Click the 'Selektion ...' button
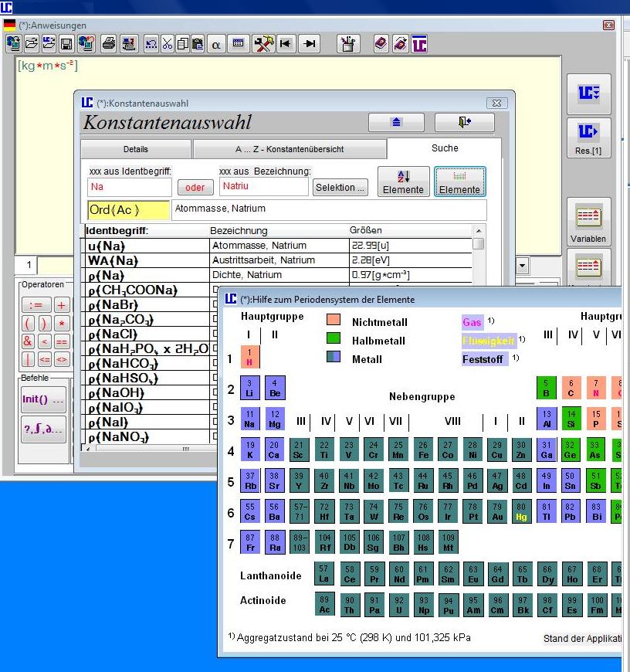The width and height of the screenshot is (630, 672). (x=340, y=187)
